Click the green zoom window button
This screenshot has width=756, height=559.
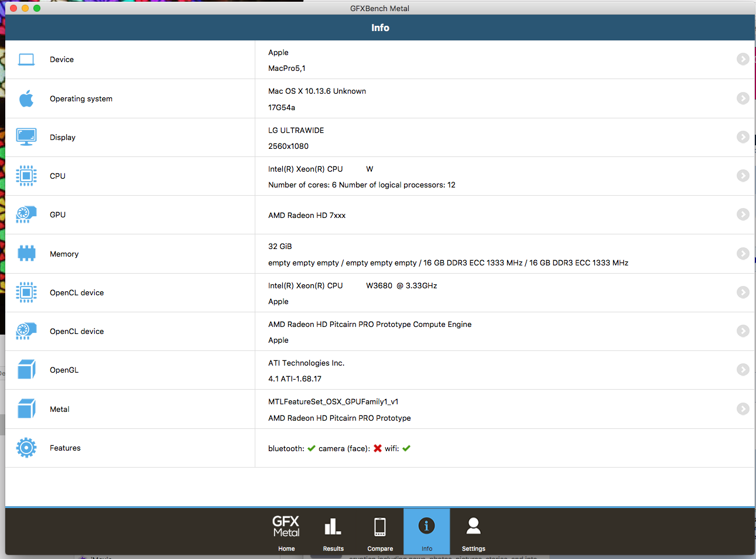click(x=37, y=8)
